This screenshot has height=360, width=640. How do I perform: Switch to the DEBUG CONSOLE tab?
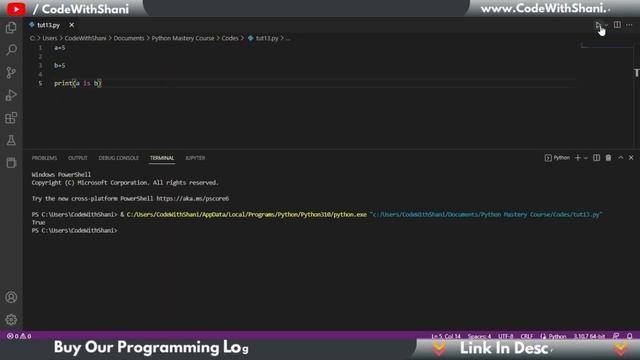coord(118,158)
